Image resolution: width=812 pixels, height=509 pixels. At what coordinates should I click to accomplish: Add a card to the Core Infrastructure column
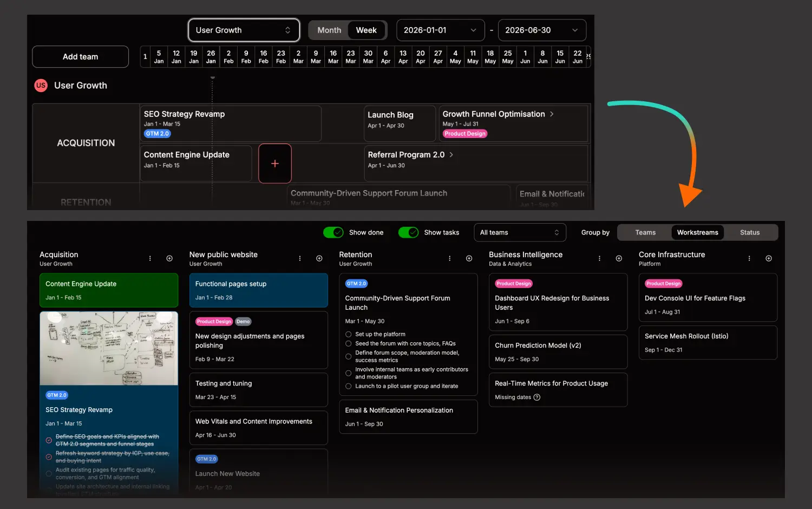769,258
